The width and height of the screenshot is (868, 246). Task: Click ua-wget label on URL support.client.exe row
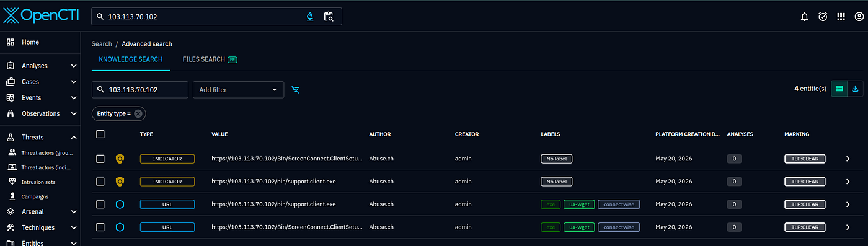pos(579,204)
